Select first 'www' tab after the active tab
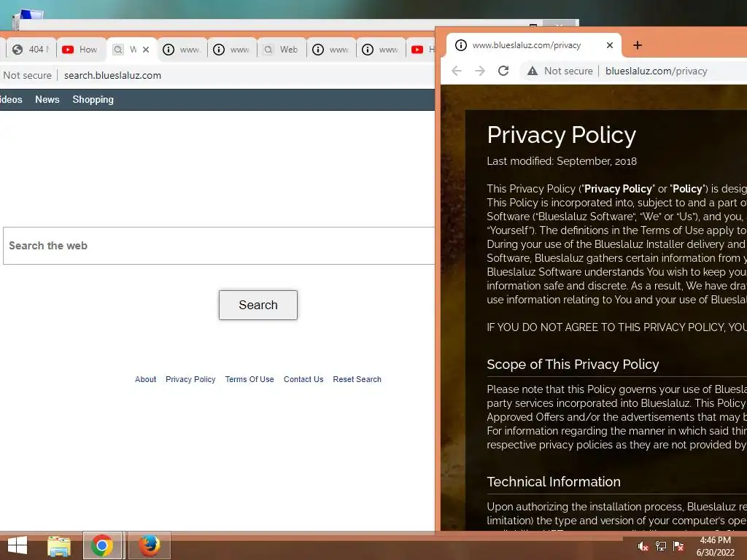 182,50
